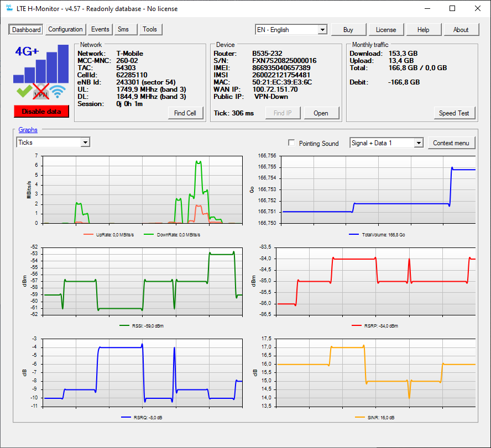Click the Router value B535-232
Viewport: 491px width, 448px height.
pos(267,54)
